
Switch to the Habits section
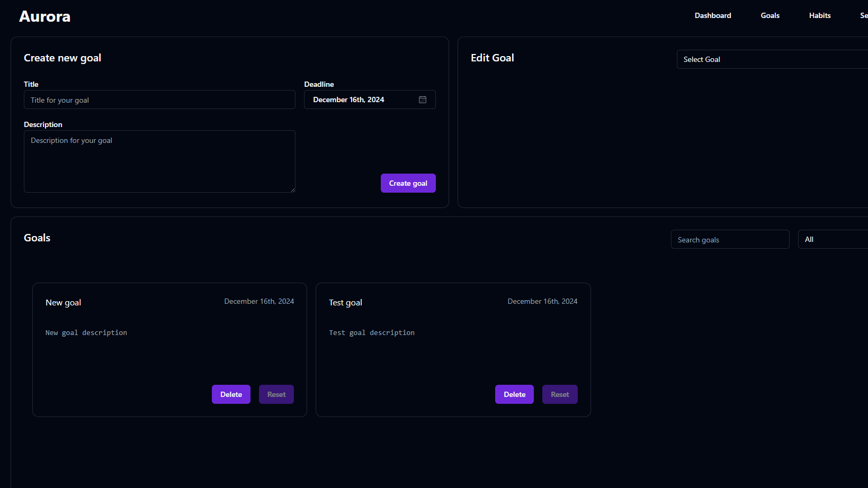pos(819,15)
